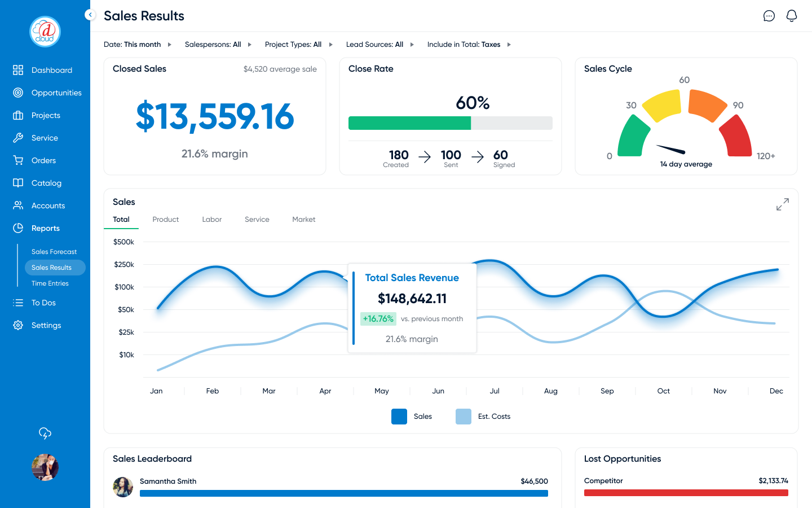812x508 pixels.
Task: Go to Dashboard in the sidebar
Action: (52, 70)
